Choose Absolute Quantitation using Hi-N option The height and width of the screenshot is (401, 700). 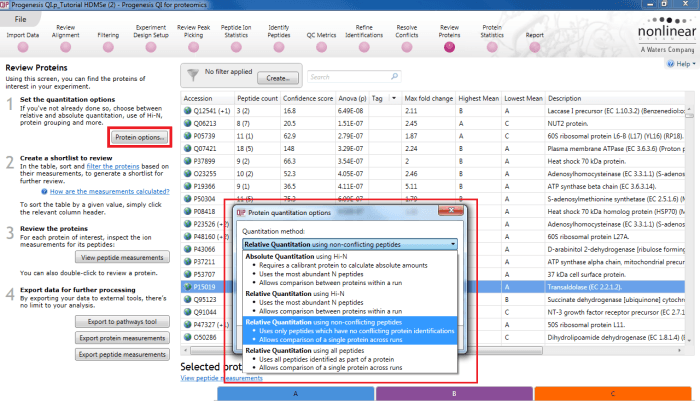point(350,269)
